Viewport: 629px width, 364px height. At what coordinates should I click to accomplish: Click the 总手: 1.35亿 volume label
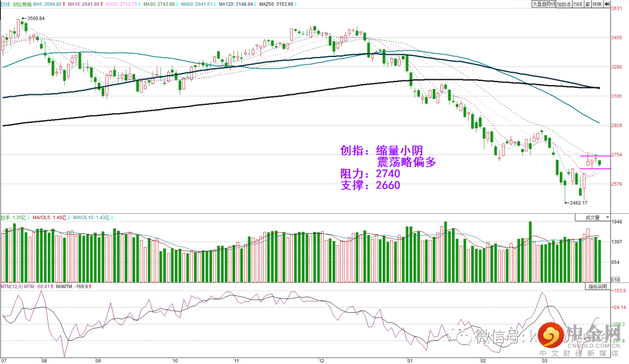pyautogui.click(x=15, y=217)
